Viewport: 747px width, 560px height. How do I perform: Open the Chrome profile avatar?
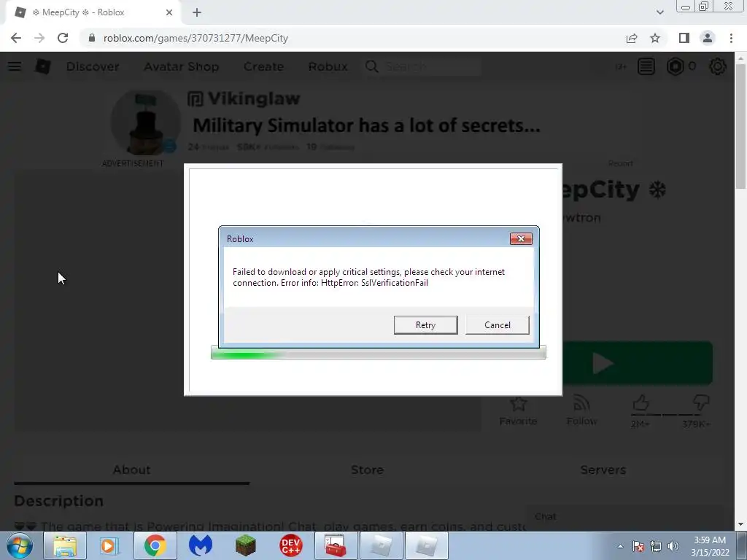[708, 38]
